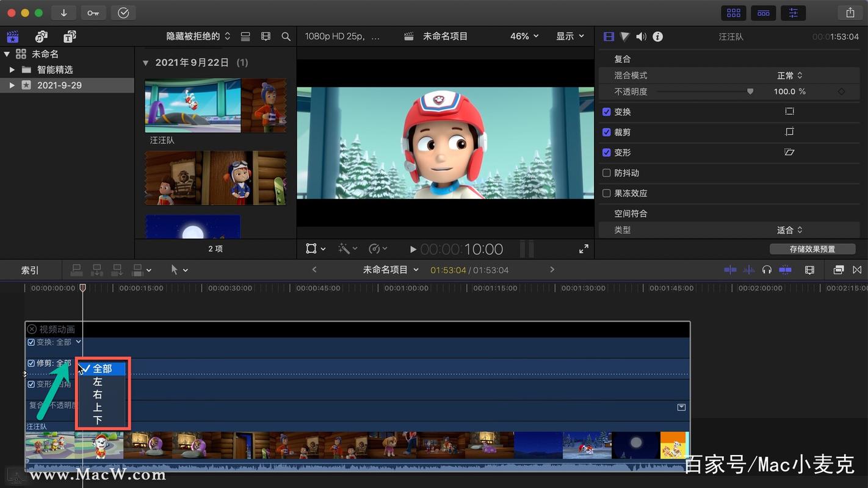This screenshot has width=868, height=488.
Task: Click the 存储效果预置 button
Action: pyautogui.click(x=812, y=249)
